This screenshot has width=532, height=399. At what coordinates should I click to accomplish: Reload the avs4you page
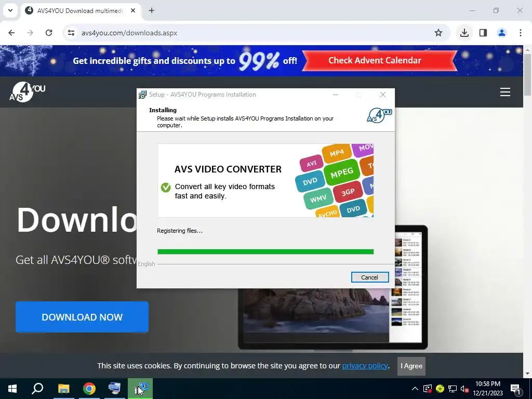49,33
